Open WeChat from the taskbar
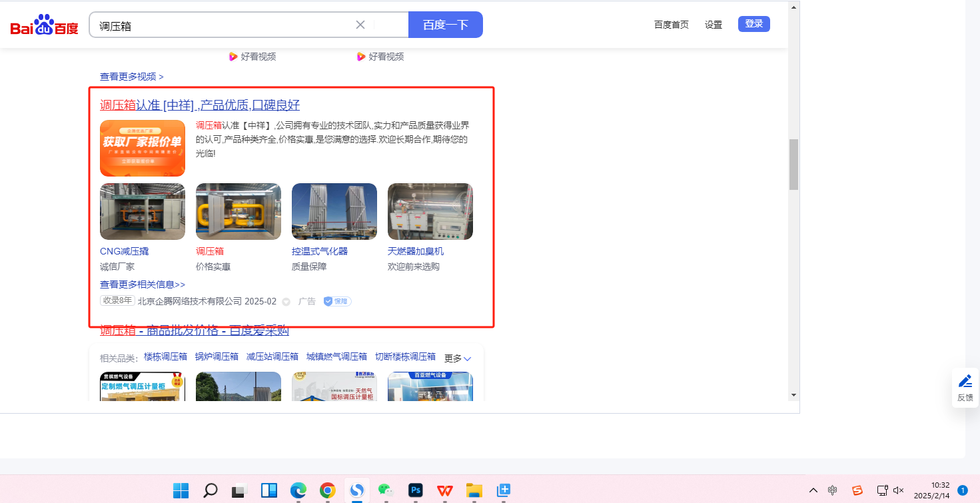Image resolution: width=980 pixels, height=503 pixels. (x=386, y=490)
